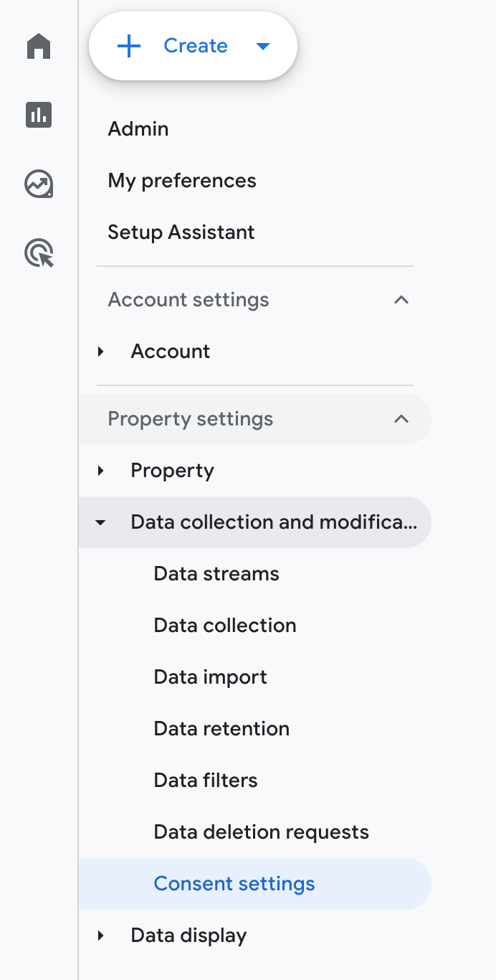Viewport: 496px width, 980px height.
Task: Open Data deletion requests
Action: (x=261, y=832)
